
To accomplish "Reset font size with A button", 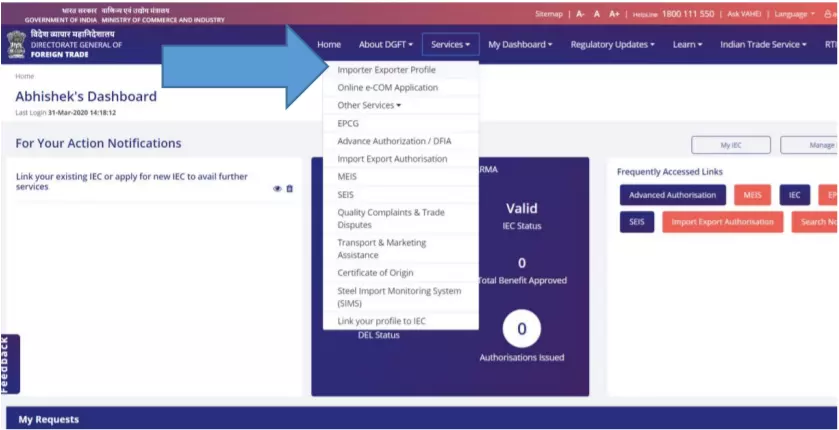I will pyautogui.click(x=597, y=14).
